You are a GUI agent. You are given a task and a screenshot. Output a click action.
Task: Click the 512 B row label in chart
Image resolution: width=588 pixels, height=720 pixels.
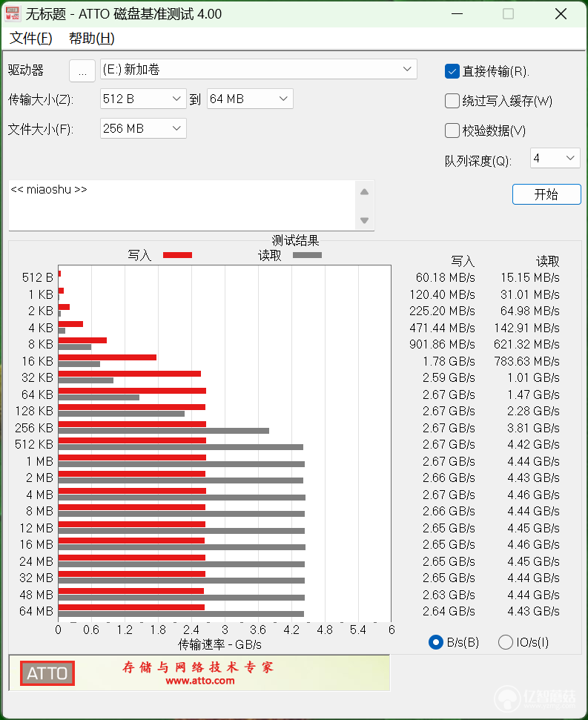click(38, 277)
